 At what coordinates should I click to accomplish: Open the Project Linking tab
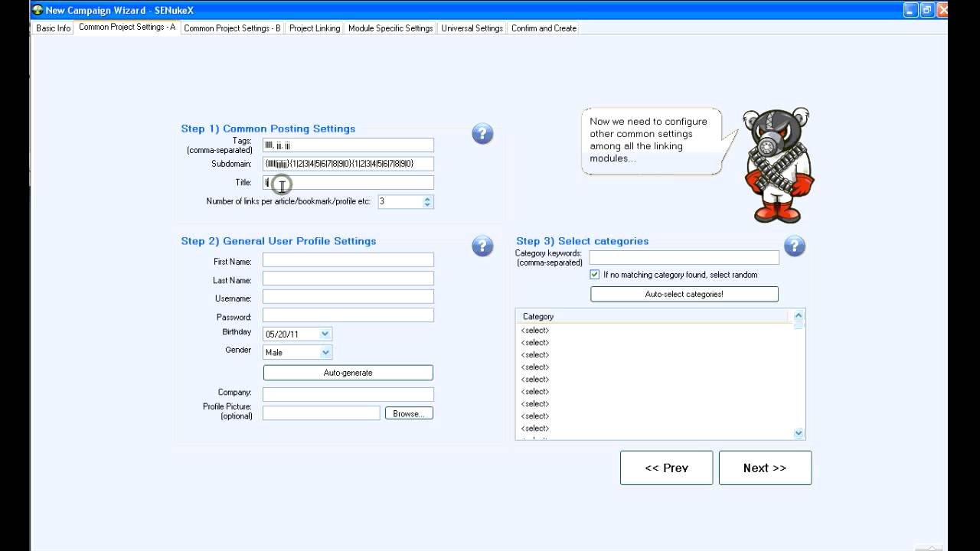315,28
